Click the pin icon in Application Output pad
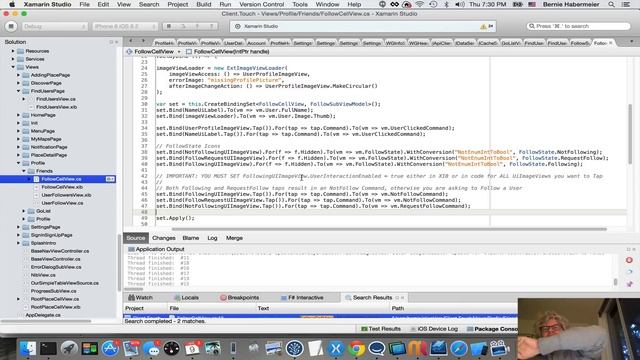This screenshot has height=360, width=640. click(629, 283)
